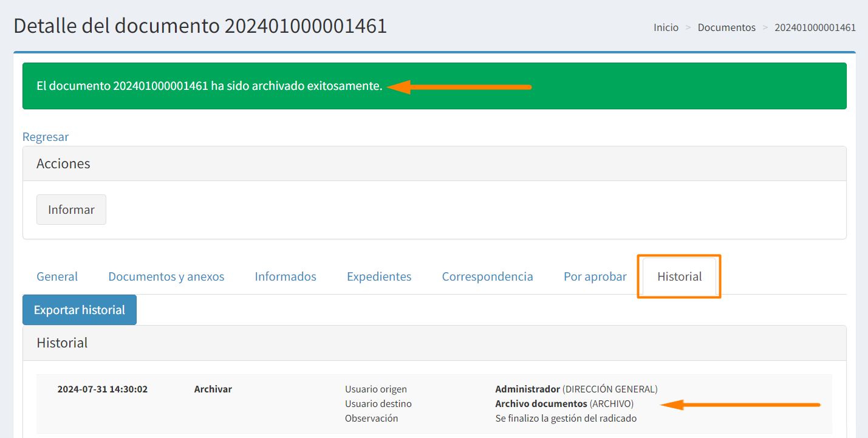Click breadcrumb item 202401000001461
Viewport: 868px width, 438px height.
tap(815, 27)
